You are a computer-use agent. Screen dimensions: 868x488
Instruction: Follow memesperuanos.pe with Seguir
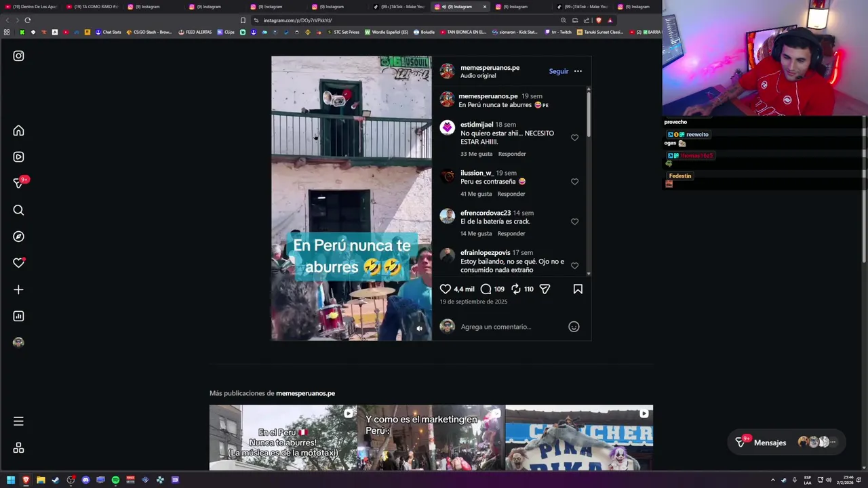click(x=559, y=71)
